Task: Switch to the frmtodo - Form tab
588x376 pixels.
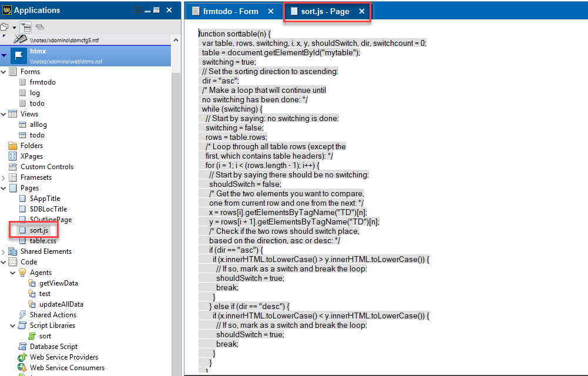Action: tap(230, 11)
